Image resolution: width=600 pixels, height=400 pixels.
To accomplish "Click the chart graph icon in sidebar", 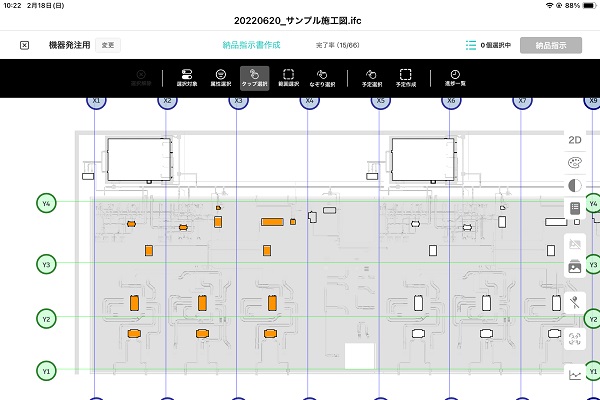I will click(x=574, y=375).
